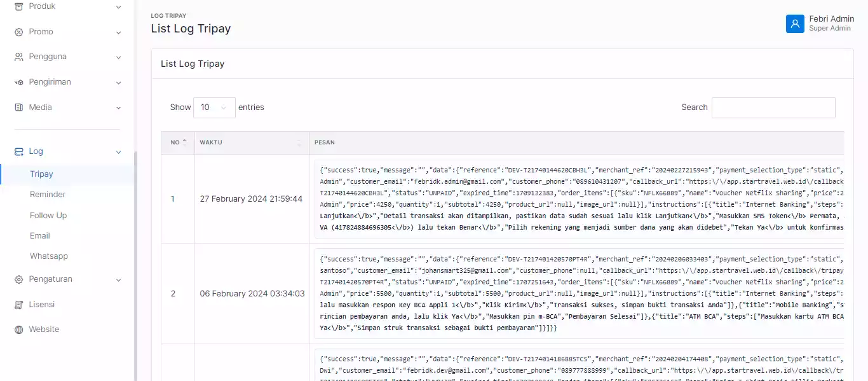
Task: Click the Log server icon
Action: [x=18, y=151]
